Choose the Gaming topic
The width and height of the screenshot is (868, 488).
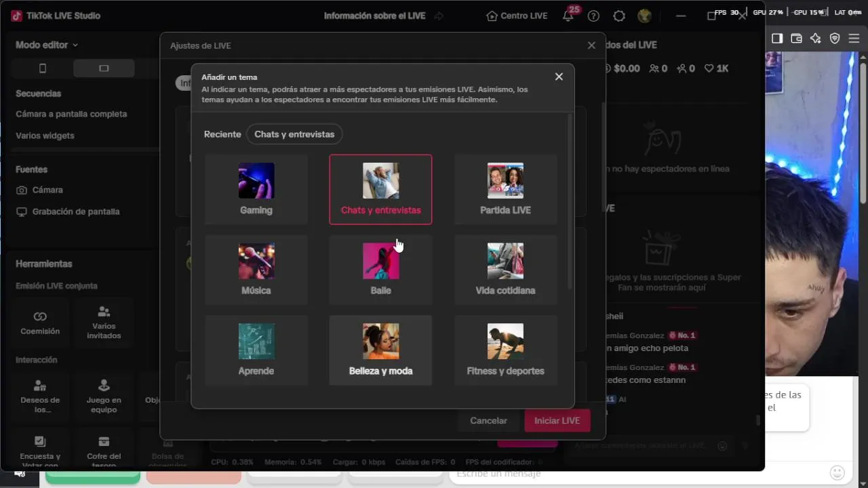point(256,189)
